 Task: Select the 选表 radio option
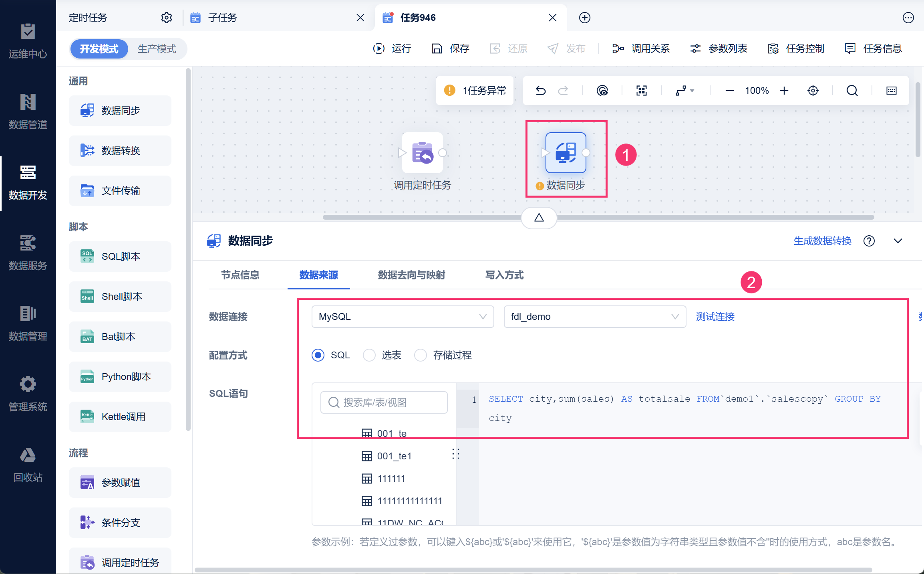click(369, 355)
